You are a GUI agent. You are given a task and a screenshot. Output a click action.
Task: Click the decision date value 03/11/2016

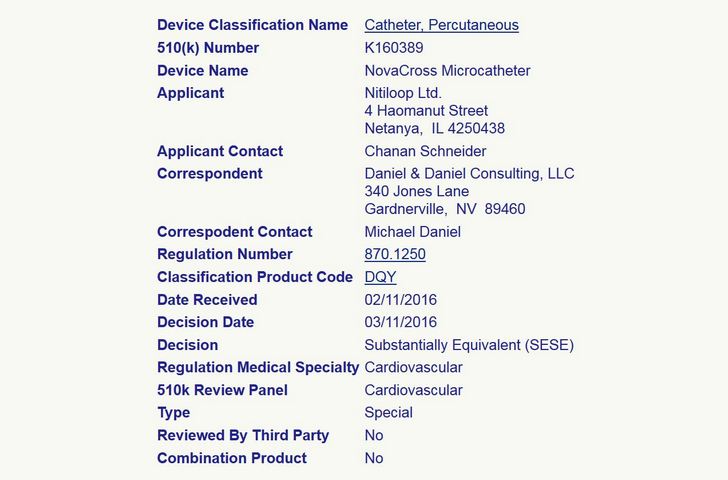pyautogui.click(x=400, y=322)
